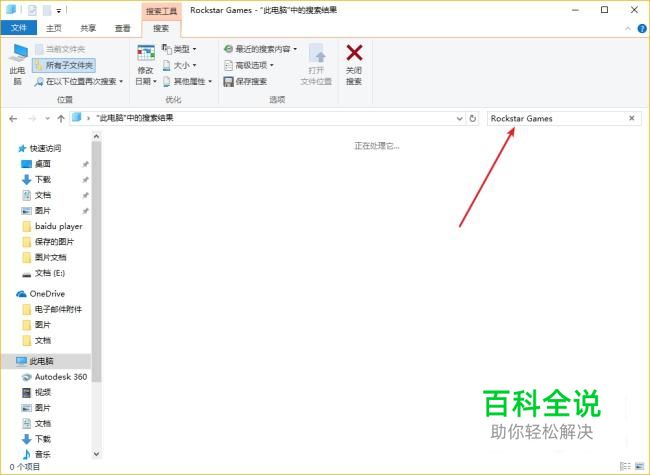
Task: Click the red 关闭搜索 X icon
Action: coord(354,53)
